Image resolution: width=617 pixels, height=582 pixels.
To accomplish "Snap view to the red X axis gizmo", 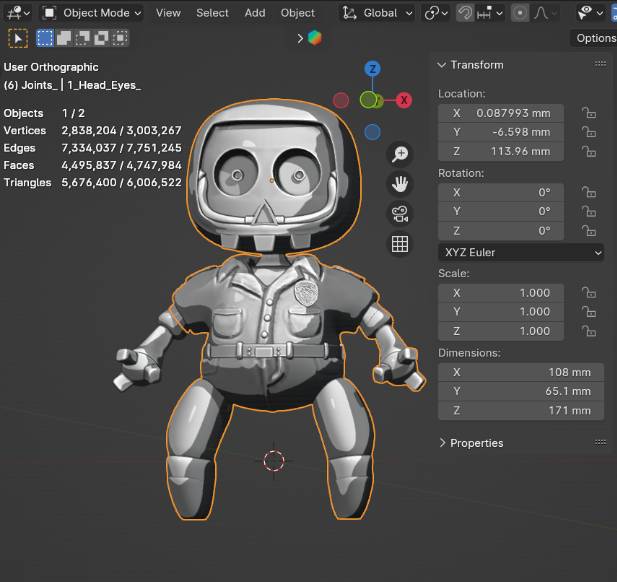I will click(x=404, y=100).
